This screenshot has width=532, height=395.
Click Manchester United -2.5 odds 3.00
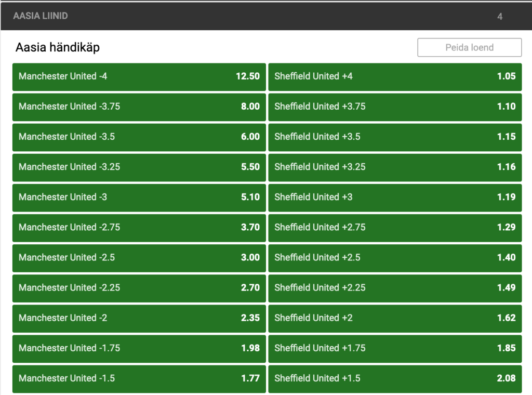139,257
